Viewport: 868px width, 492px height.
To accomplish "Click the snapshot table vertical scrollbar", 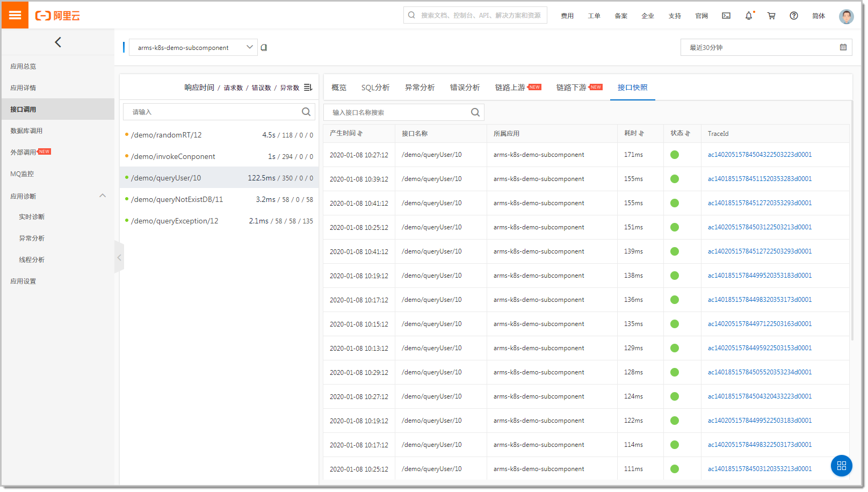I will point(852,220).
